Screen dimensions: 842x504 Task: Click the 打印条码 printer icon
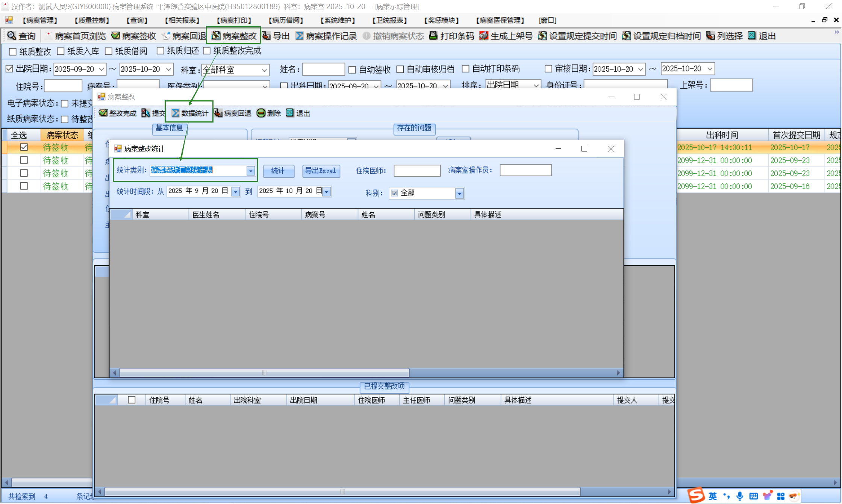coord(433,36)
